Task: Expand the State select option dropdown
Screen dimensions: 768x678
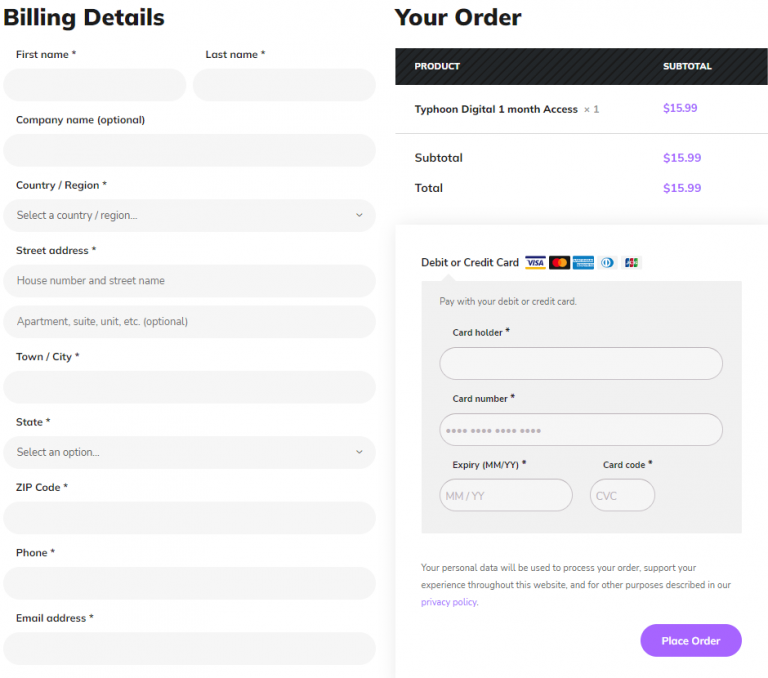Action: [190, 452]
